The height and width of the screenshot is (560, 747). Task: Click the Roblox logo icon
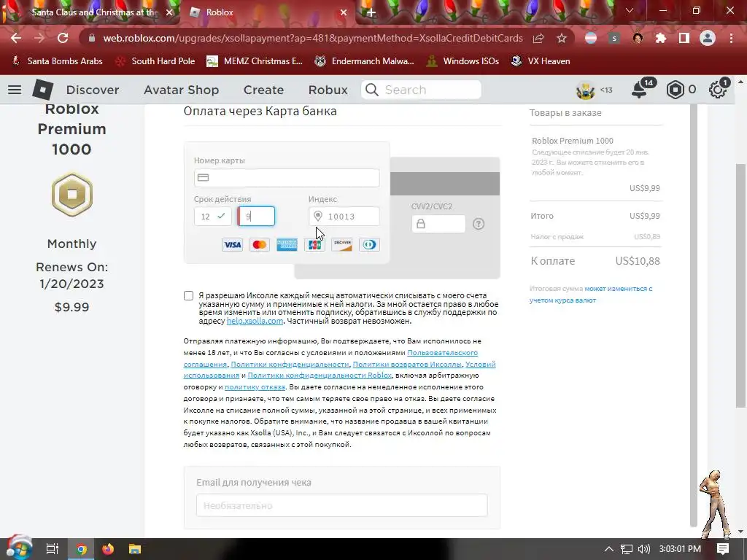[x=42, y=90]
